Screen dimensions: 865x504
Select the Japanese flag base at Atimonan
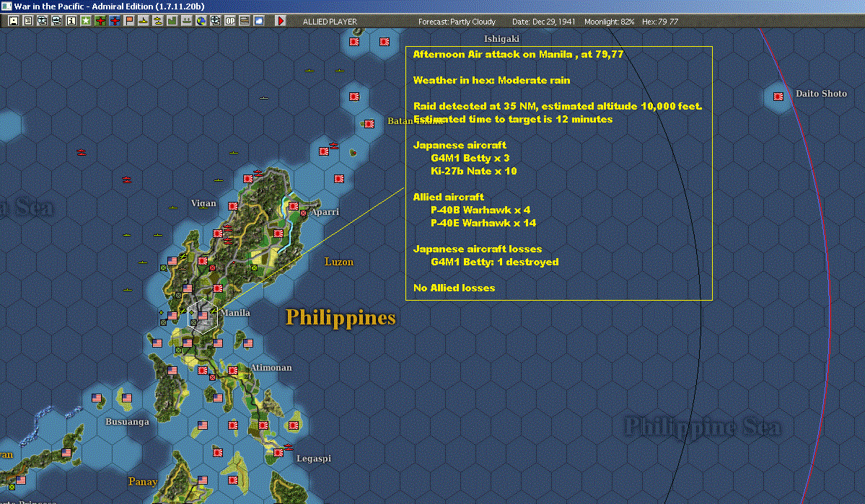[x=233, y=371]
